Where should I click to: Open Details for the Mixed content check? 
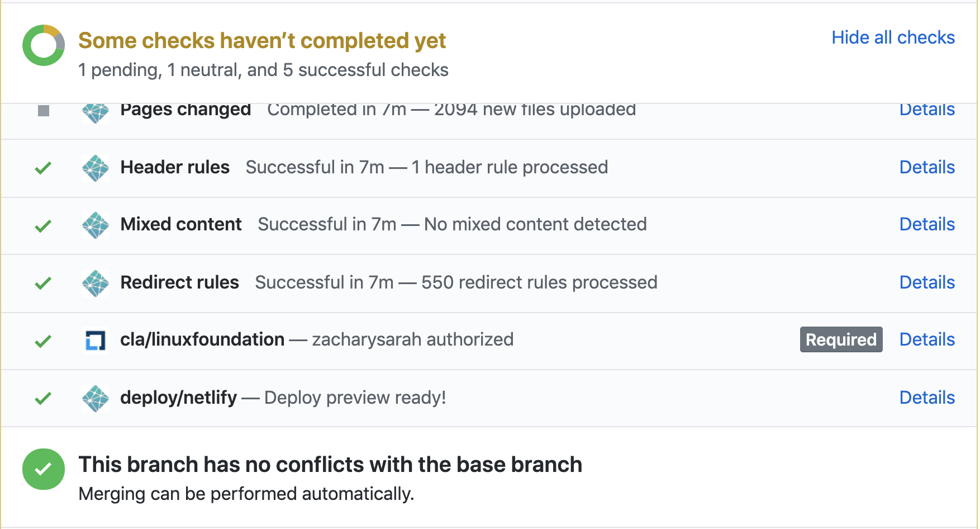927,224
